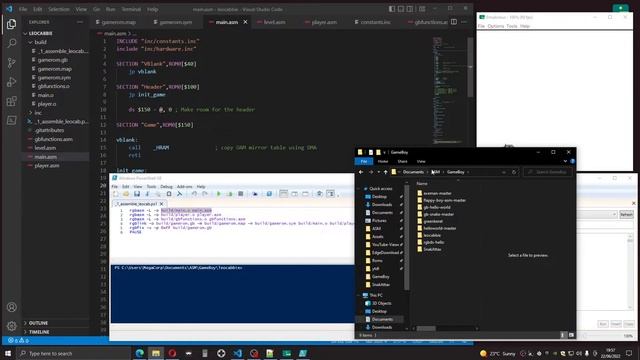Switch to the level.asm tab
Screen dimensions: 640x360
click(274, 22)
